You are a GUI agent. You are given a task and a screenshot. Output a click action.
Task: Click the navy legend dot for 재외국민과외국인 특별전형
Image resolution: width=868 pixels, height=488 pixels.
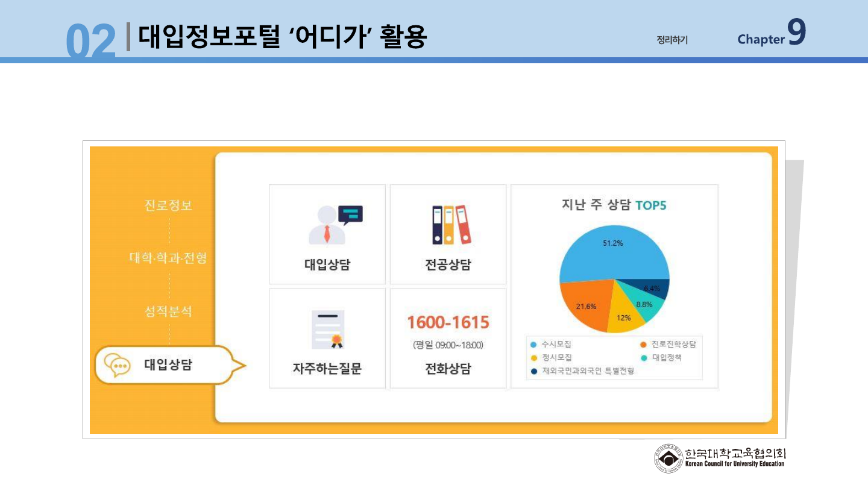533,371
